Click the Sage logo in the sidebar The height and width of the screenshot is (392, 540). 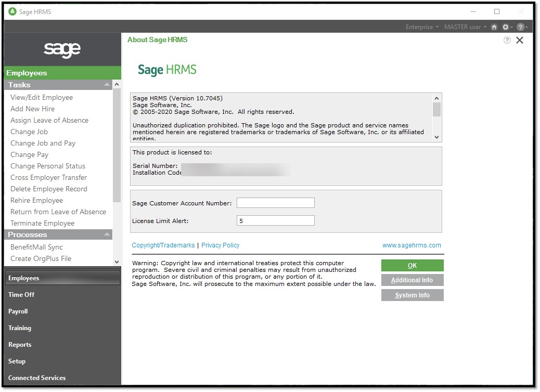[x=62, y=49]
